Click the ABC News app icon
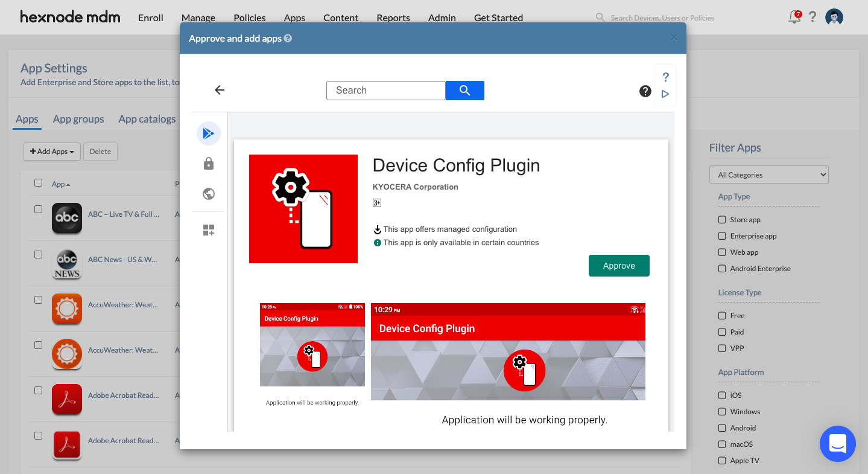The image size is (868, 474). click(x=67, y=264)
